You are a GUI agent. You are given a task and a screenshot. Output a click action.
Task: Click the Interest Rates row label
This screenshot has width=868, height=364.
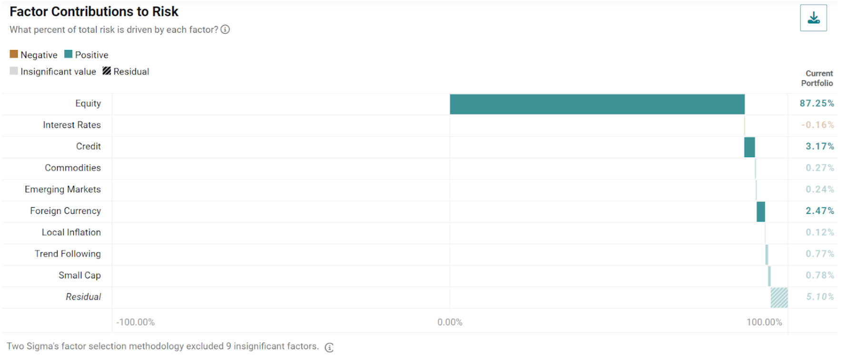72,125
